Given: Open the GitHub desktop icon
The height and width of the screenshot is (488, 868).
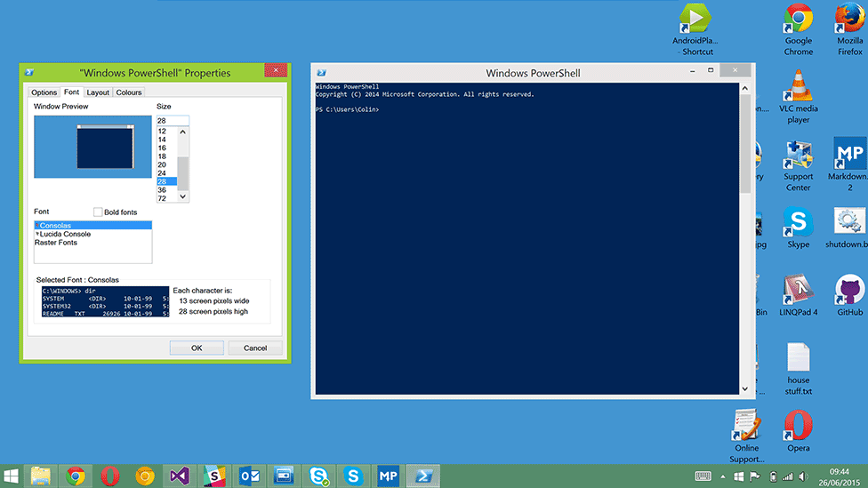Looking at the screenshot, I should (849, 296).
